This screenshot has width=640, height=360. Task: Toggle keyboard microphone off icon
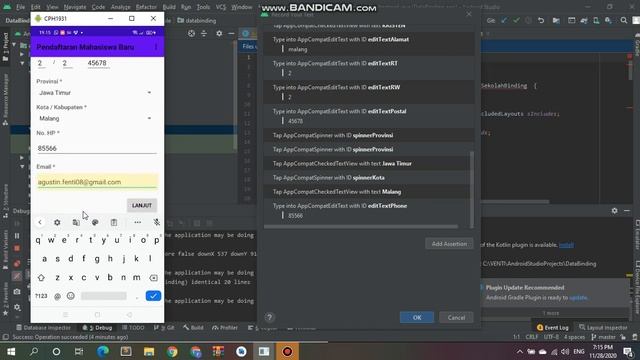[157, 222]
